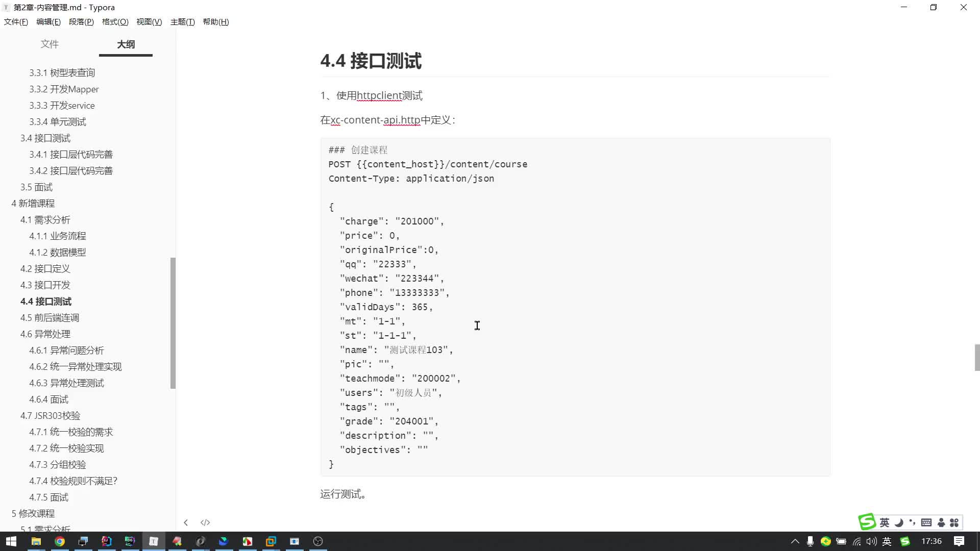Open Sogou soft keyboard icon
This screenshot has height=551, width=980.
pos(926,522)
